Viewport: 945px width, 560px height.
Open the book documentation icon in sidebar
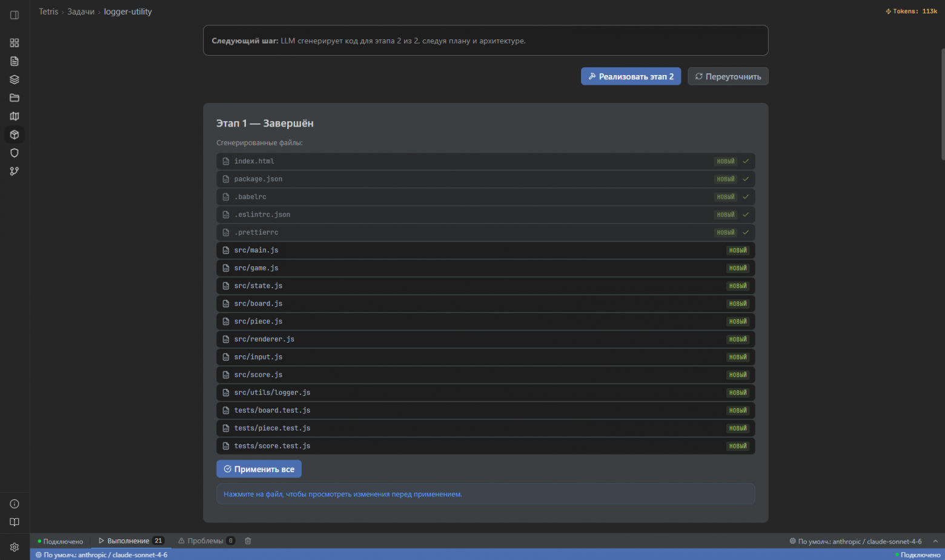pos(15,522)
